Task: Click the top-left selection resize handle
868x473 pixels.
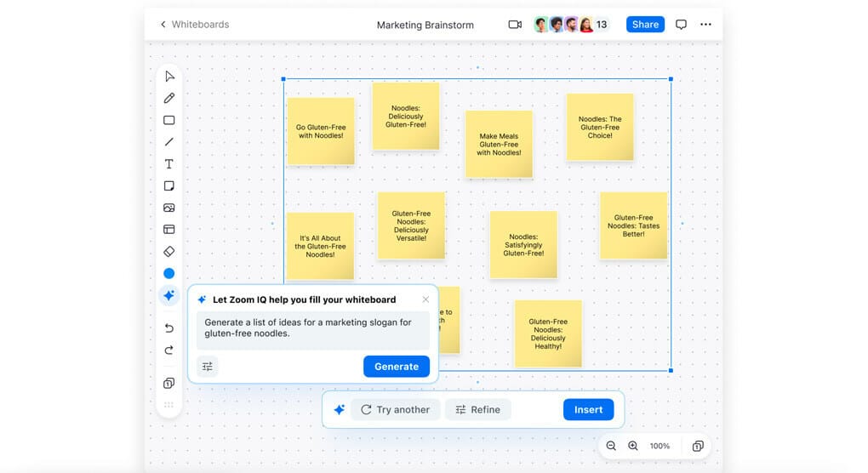Action: [284, 79]
